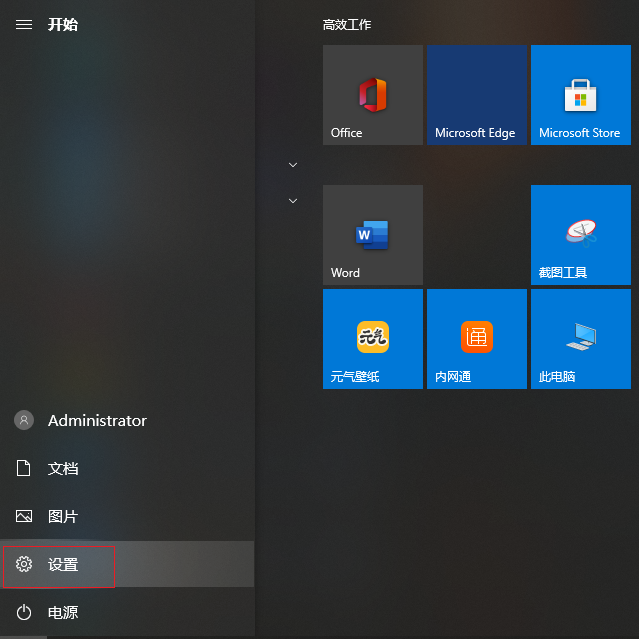Click the lower chevron arrow in the app list
This screenshot has height=639, width=639.
(x=293, y=201)
